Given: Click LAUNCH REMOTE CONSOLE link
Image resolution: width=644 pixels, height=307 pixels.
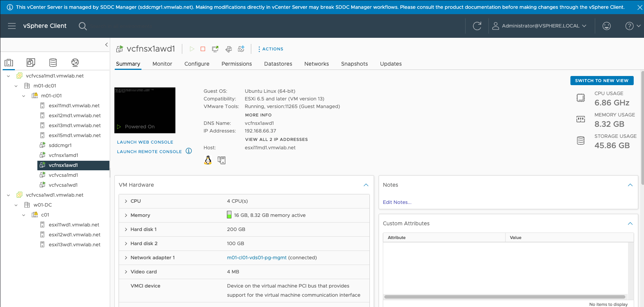Looking at the screenshot, I should [149, 152].
